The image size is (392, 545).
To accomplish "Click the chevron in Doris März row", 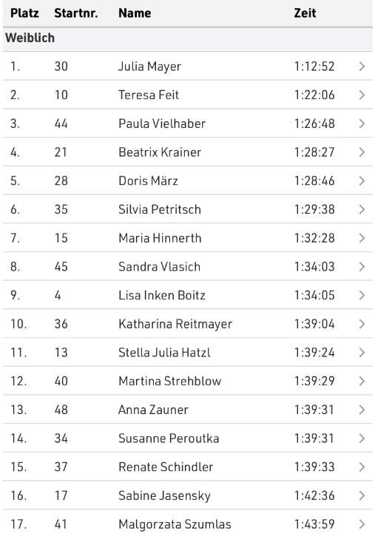I will pyautogui.click(x=362, y=180).
